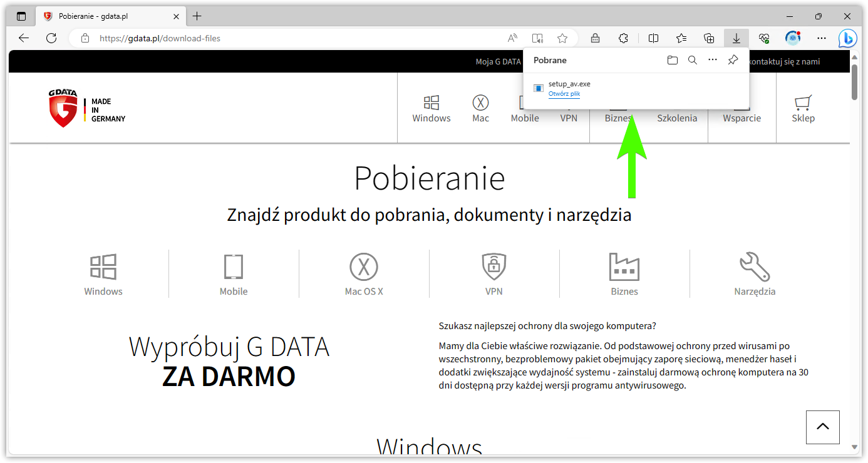Open browser Extensions puzzle icon
This screenshot has width=868, height=463.
[623, 38]
